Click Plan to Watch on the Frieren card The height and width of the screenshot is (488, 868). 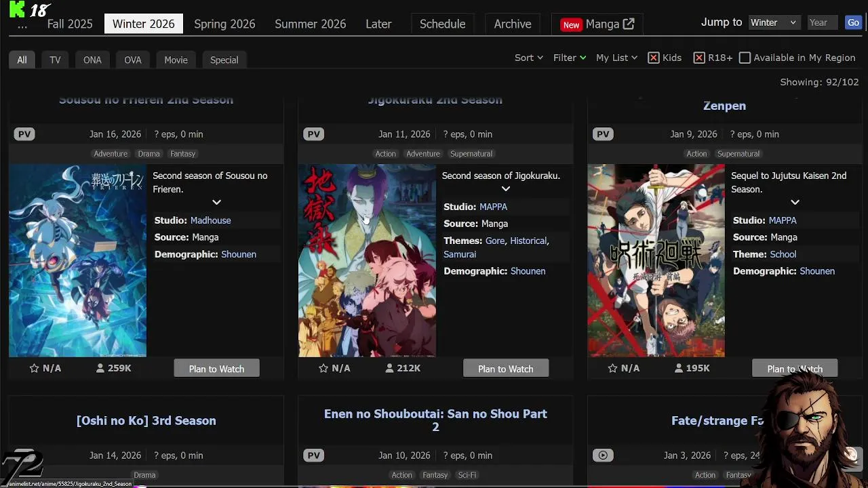click(x=216, y=369)
